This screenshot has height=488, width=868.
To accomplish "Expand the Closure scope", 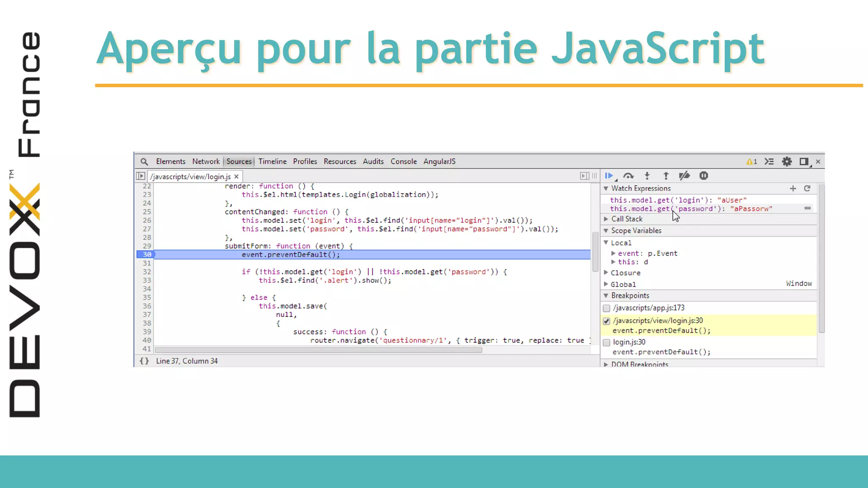I will tap(606, 273).
